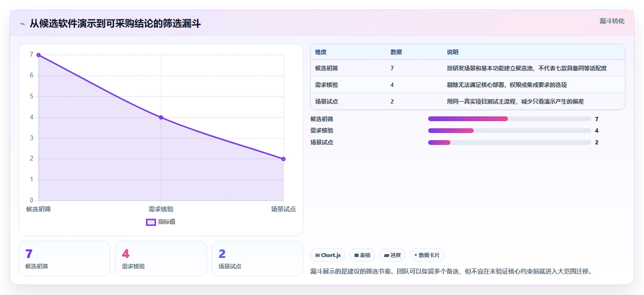The height and width of the screenshot is (295, 644).
Task: Click the description starting with 按研发场景
Action: [x=527, y=68]
